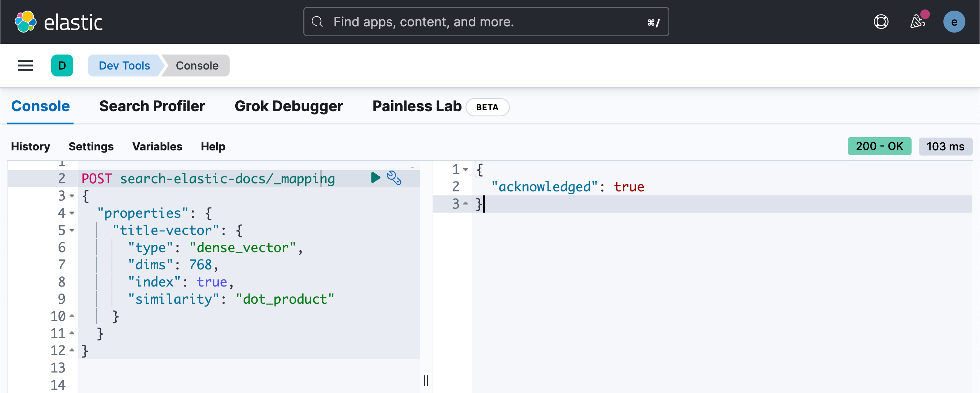Click line number 13 in editor gutter
This screenshot has width=980, height=393.
pyautogui.click(x=58, y=368)
